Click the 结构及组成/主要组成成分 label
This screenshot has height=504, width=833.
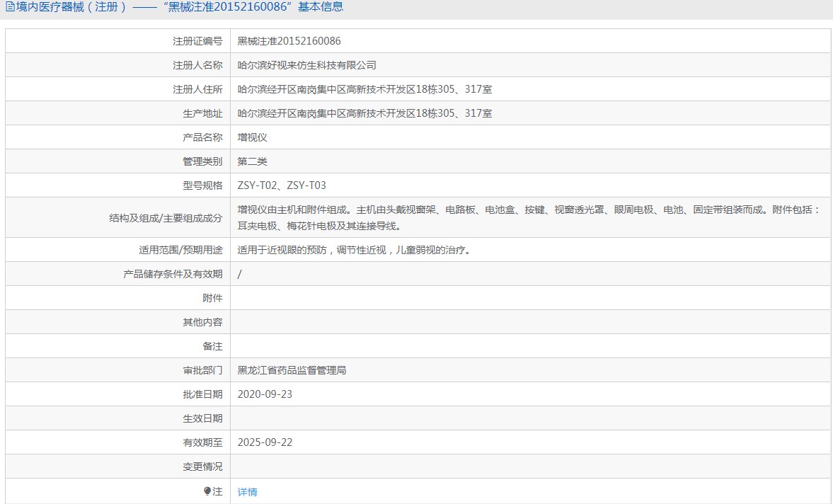(x=166, y=218)
